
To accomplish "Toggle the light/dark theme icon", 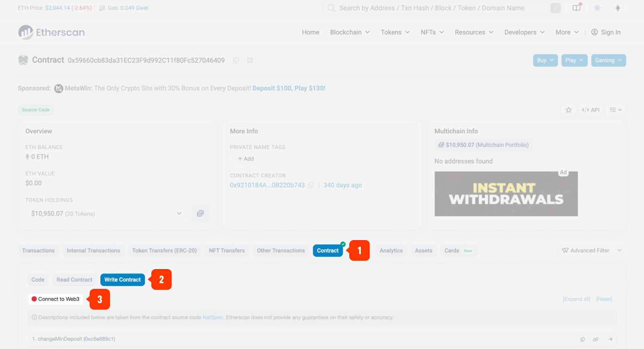I will [x=597, y=8].
